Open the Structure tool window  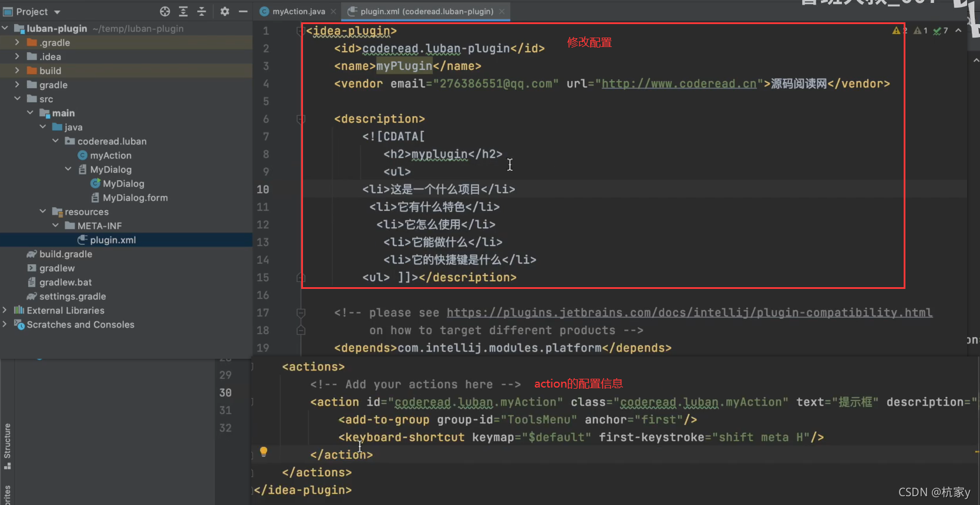(7, 445)
